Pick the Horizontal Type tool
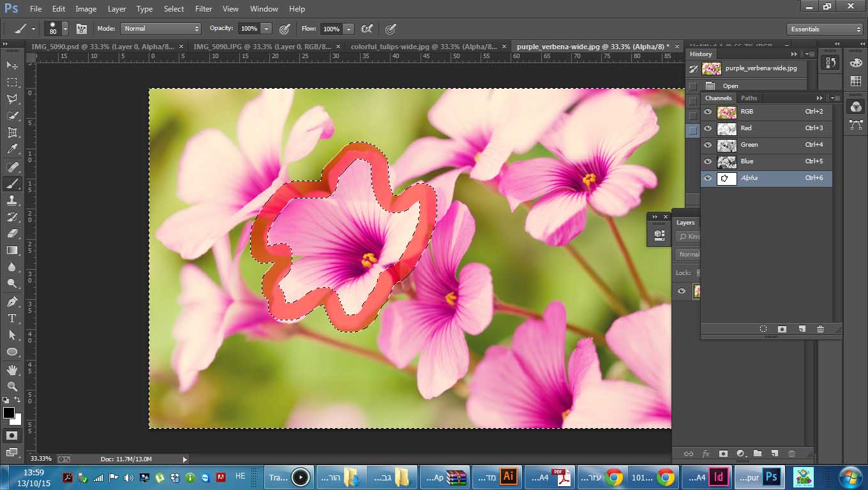 tap(12, 318)
